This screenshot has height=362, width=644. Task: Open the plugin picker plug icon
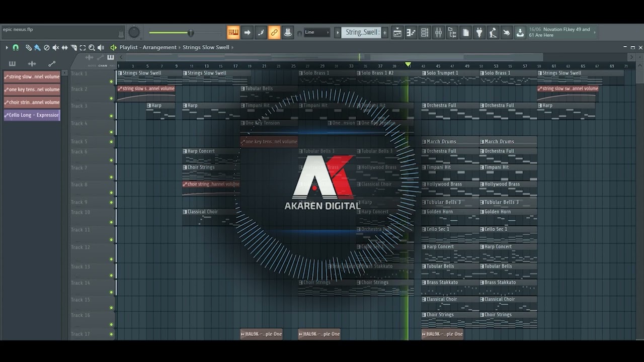pyautogui.click(x=479, y=33)
